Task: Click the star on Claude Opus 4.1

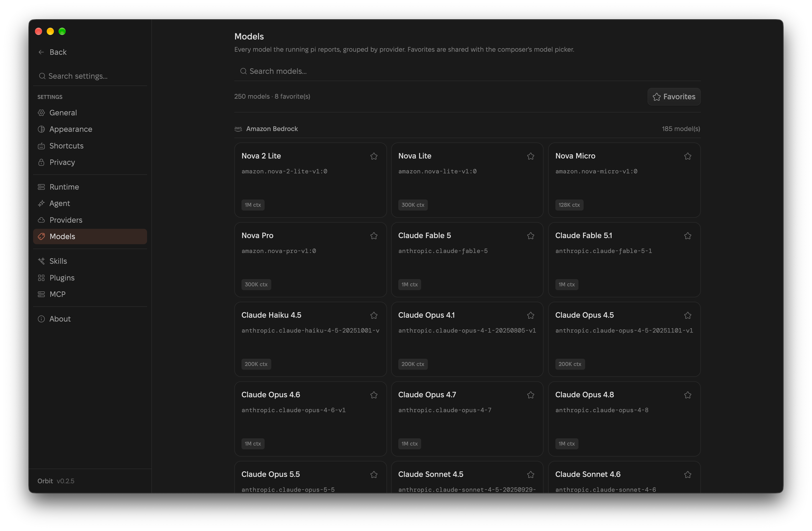Action: [530, 315]
